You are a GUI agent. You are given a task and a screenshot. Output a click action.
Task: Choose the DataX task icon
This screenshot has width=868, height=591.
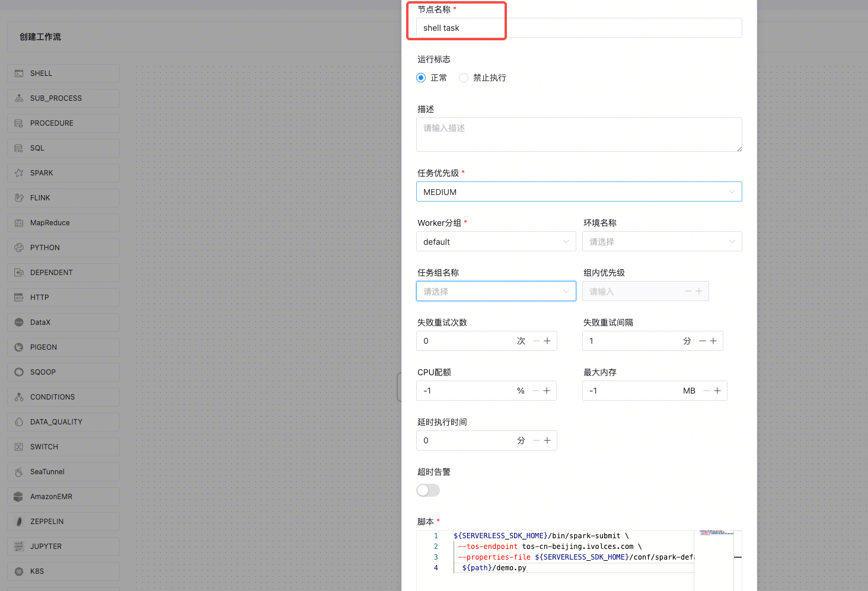click(x=19, y=322)
